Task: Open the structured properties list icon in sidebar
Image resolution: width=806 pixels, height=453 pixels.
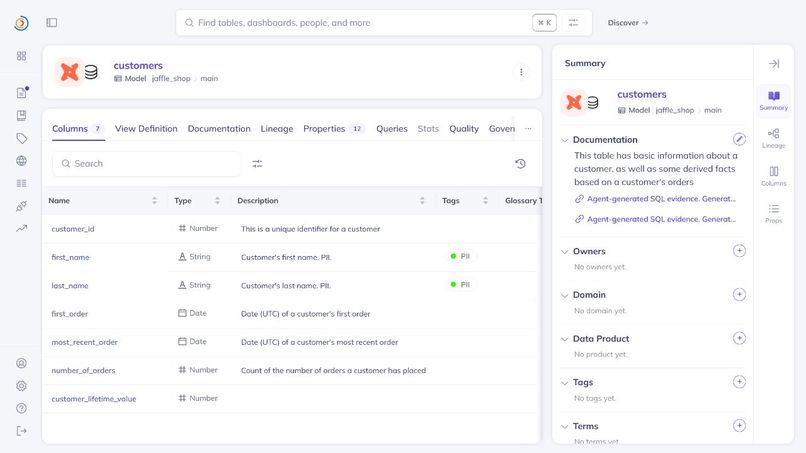Action: (21, 184)
